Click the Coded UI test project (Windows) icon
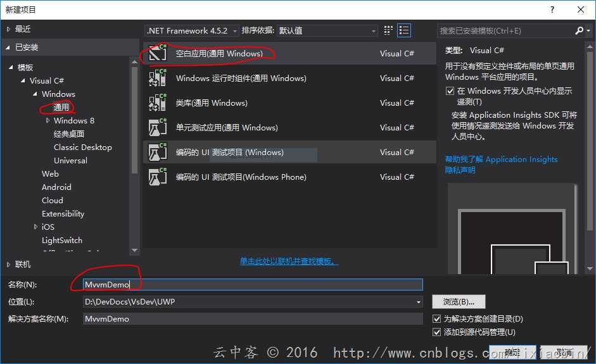596x364 pixels. point(158,151)
